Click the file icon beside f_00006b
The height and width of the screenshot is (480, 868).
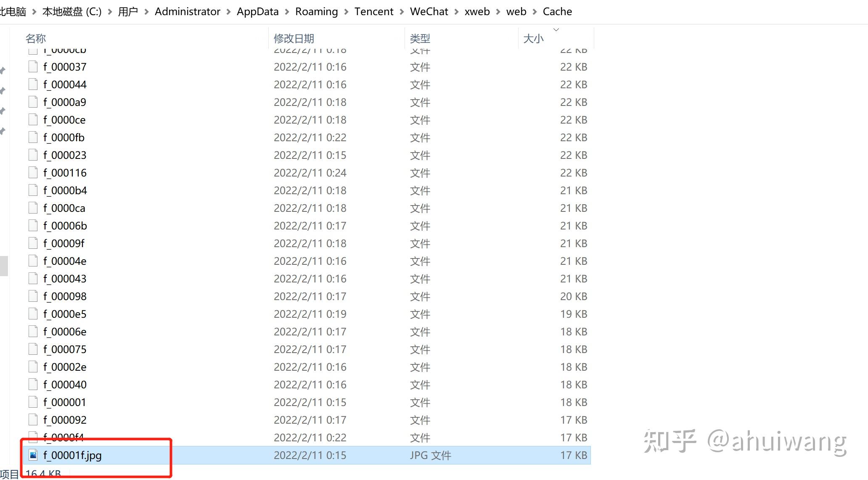(33, 226)
